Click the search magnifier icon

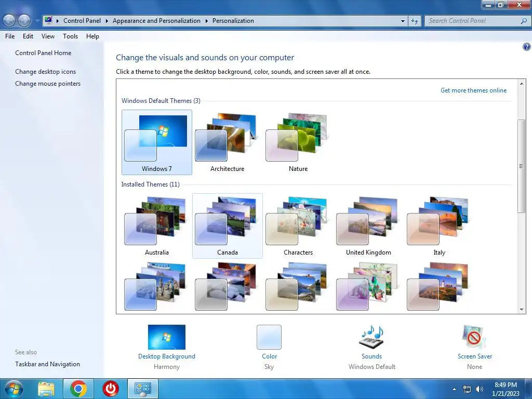[x=524, y=21]
